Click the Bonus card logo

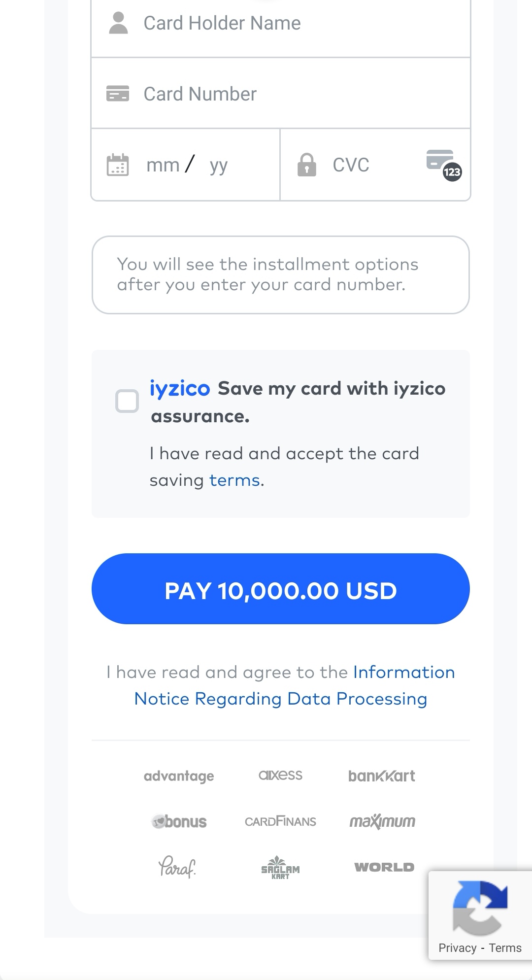point(179,821)
